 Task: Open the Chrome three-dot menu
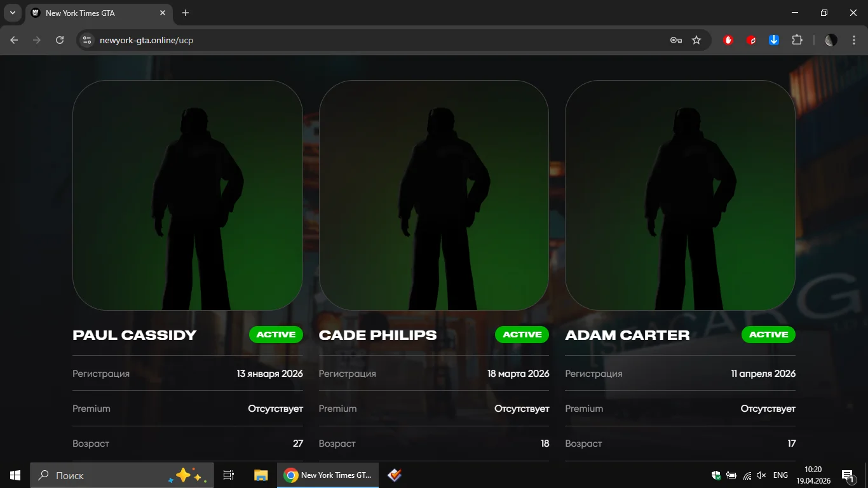click(x=854, y=40)
